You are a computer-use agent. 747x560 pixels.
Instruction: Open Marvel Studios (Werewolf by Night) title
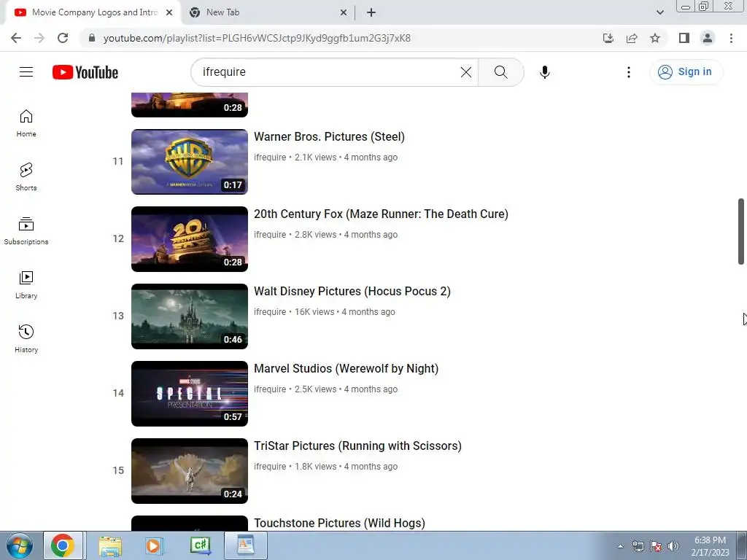pyautogui.click(x=346, y=368)
